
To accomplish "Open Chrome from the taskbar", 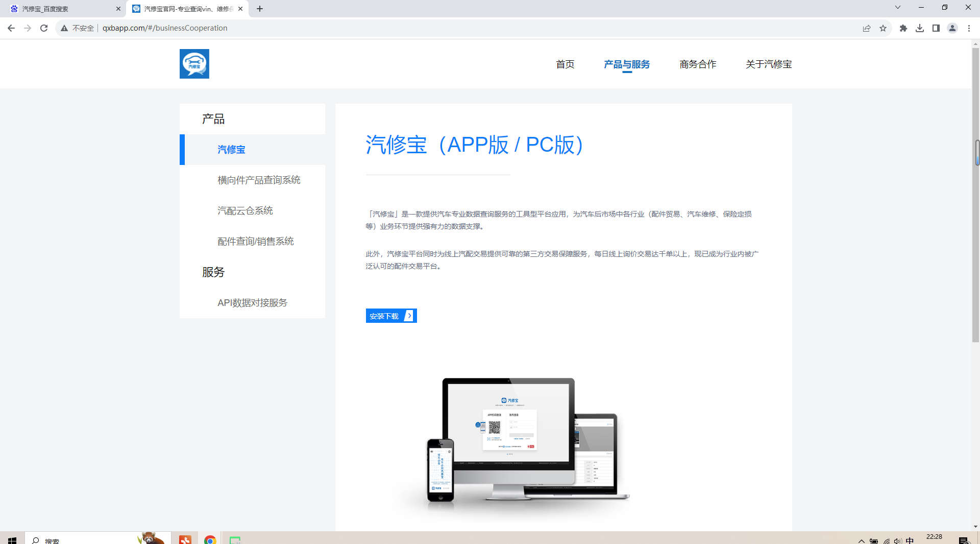I will point(210,540).
